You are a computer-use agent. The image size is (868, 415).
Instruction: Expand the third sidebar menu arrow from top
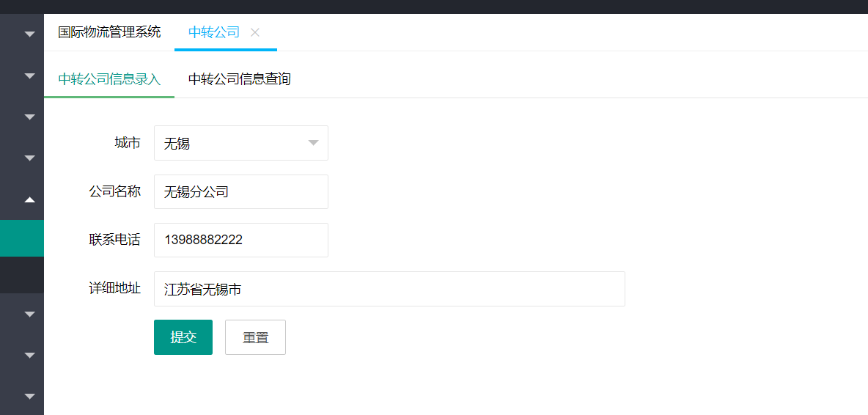29,117
